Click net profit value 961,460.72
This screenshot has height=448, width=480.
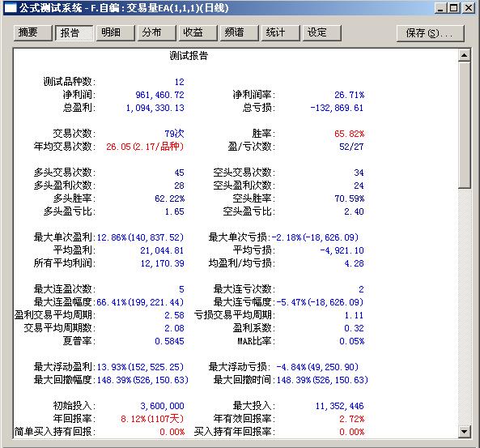pos(159,95)
